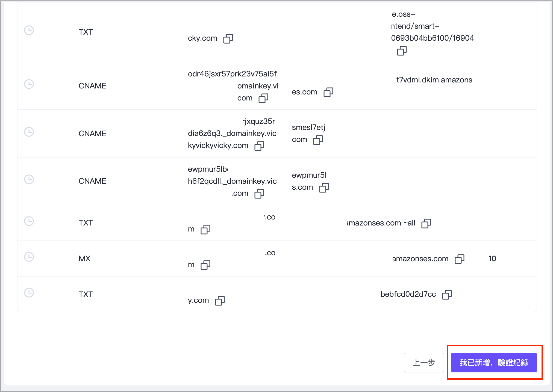Viewport: 553px width, 392px height.
Task: Copy the bebfcd0d2d7cc TXT record value
Action: [447, 295]
